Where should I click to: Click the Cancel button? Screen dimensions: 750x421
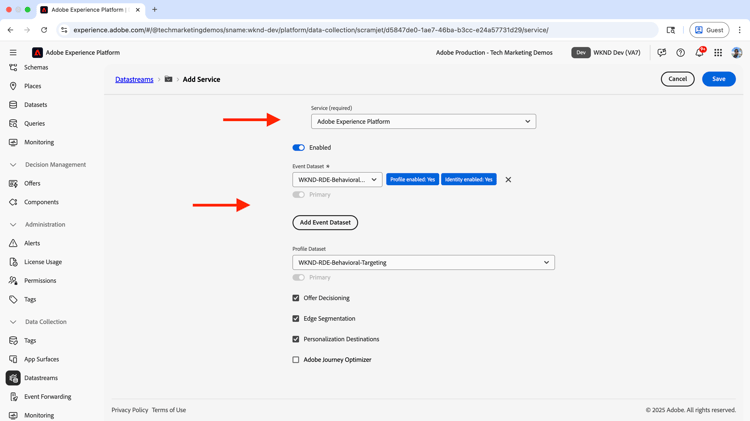point(677,79)
